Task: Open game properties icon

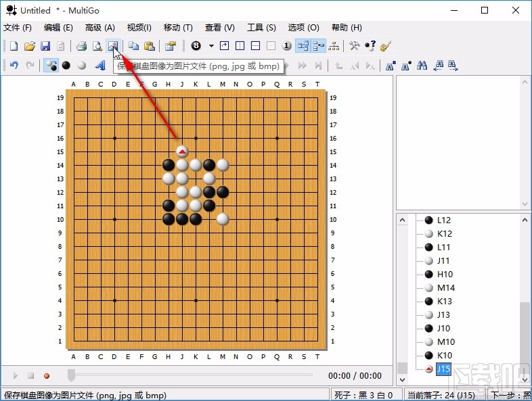Action: coord(170,46)
